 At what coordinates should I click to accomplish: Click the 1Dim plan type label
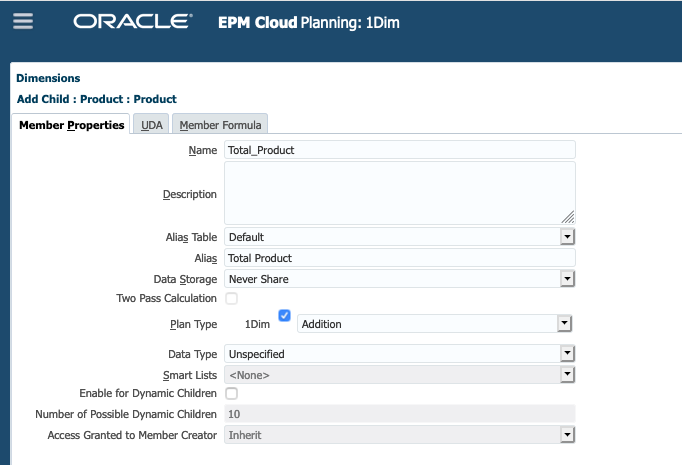click(x=257, y=324)
